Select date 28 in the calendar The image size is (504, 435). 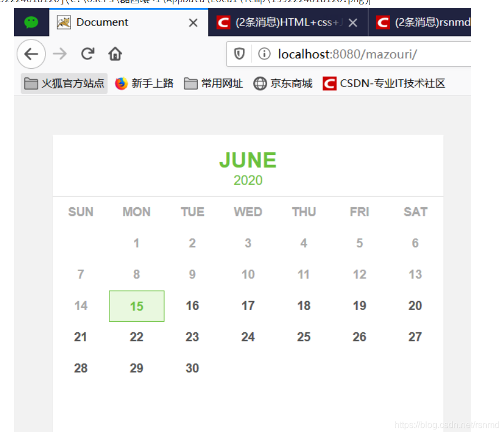(81, 368)
